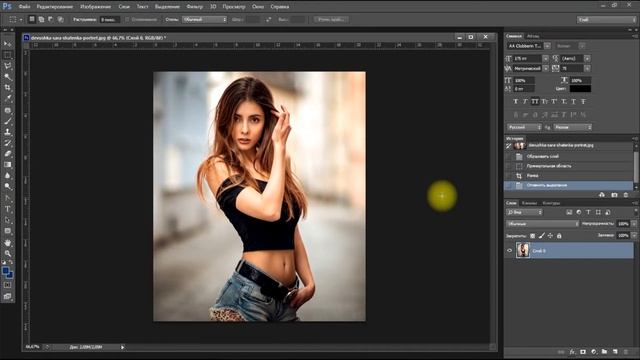This screenshot has height=360, width=640.
Task: Click the text color swatch in Character panel
Action: click(x=580, y=89)
